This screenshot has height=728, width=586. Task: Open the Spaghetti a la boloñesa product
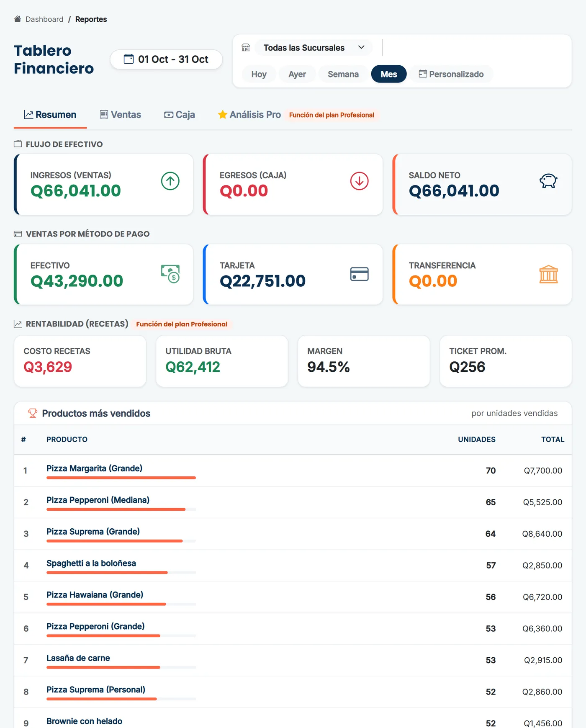(91, 563)
